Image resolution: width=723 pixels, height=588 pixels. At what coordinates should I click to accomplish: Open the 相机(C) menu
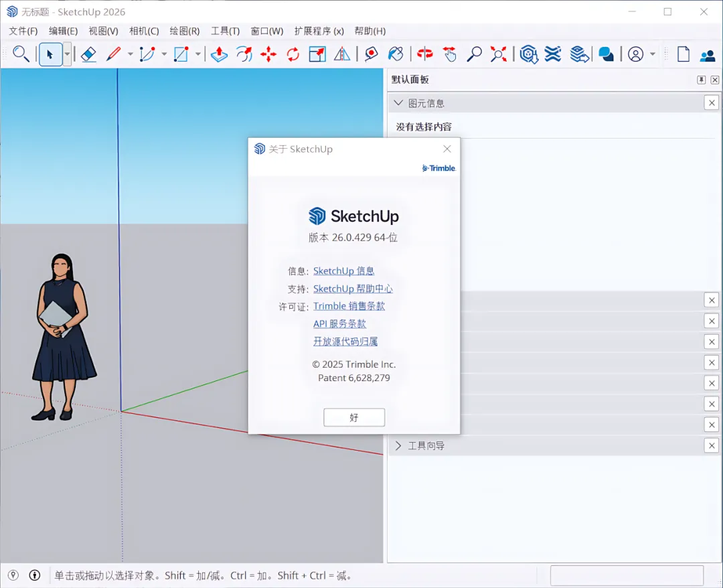click(x=144, y=31)
